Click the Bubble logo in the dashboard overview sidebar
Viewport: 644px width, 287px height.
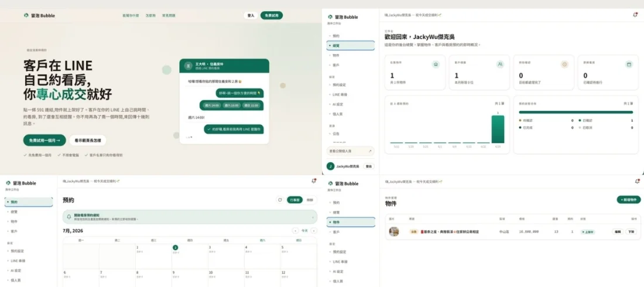pos(342,17)
